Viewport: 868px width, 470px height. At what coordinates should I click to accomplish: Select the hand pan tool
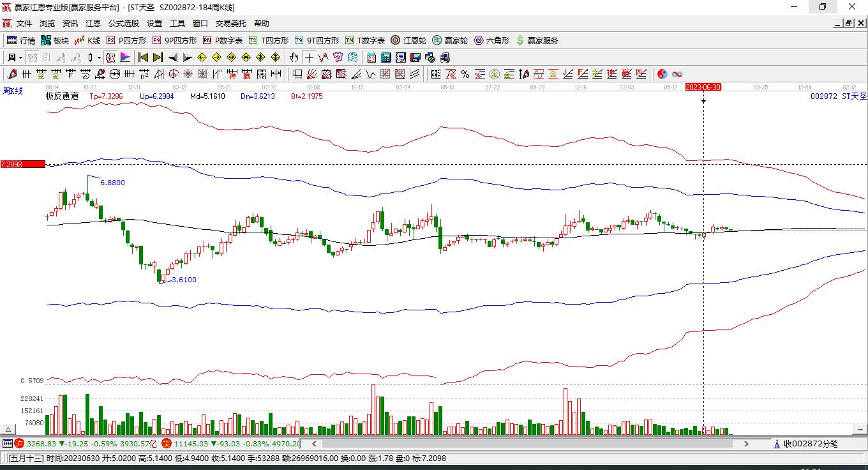(x=294, y=57)
